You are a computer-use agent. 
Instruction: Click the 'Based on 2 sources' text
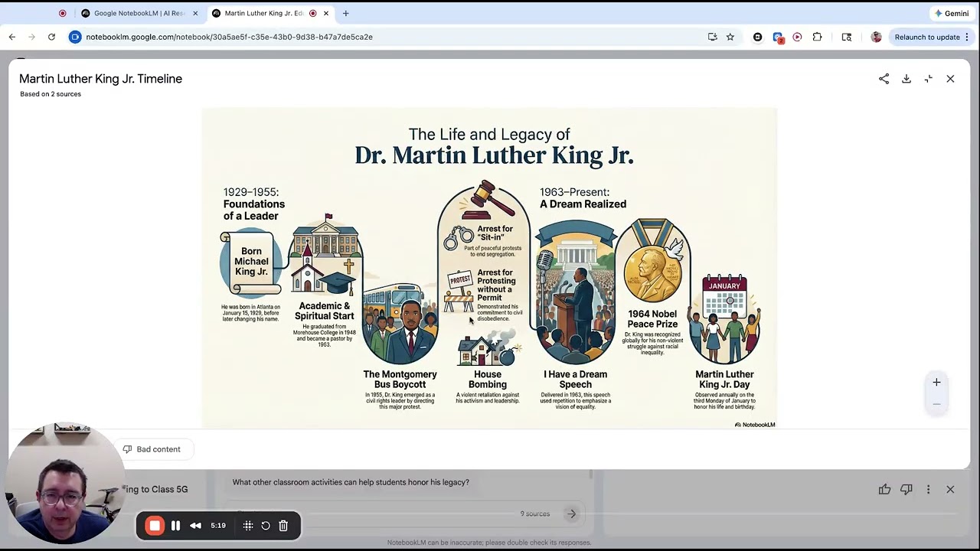[x=51, y=94]
